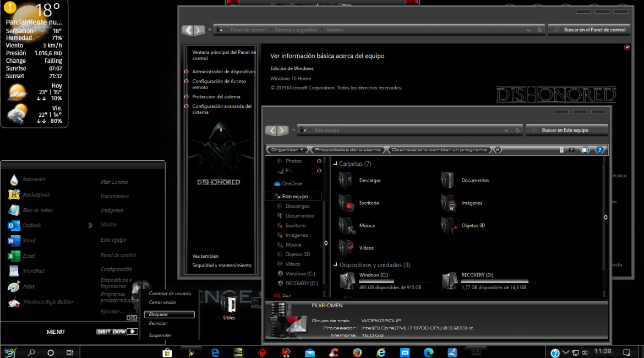Open Firefox from the taskbar

point(357,352)
